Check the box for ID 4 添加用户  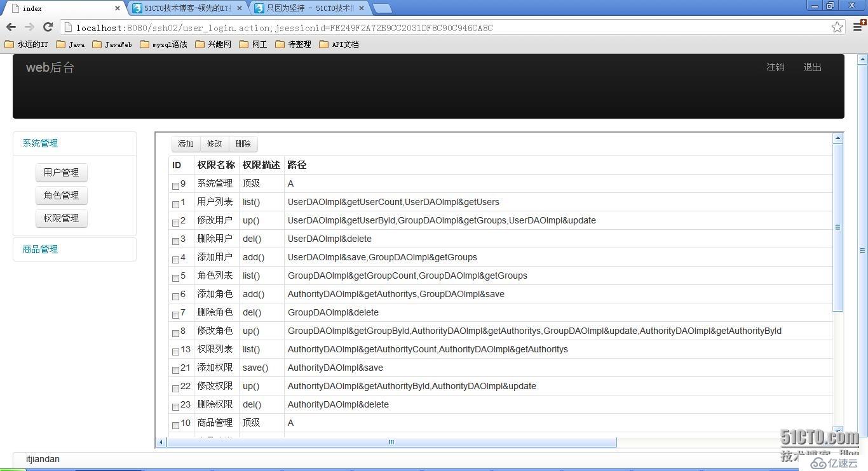coord(175,260)
